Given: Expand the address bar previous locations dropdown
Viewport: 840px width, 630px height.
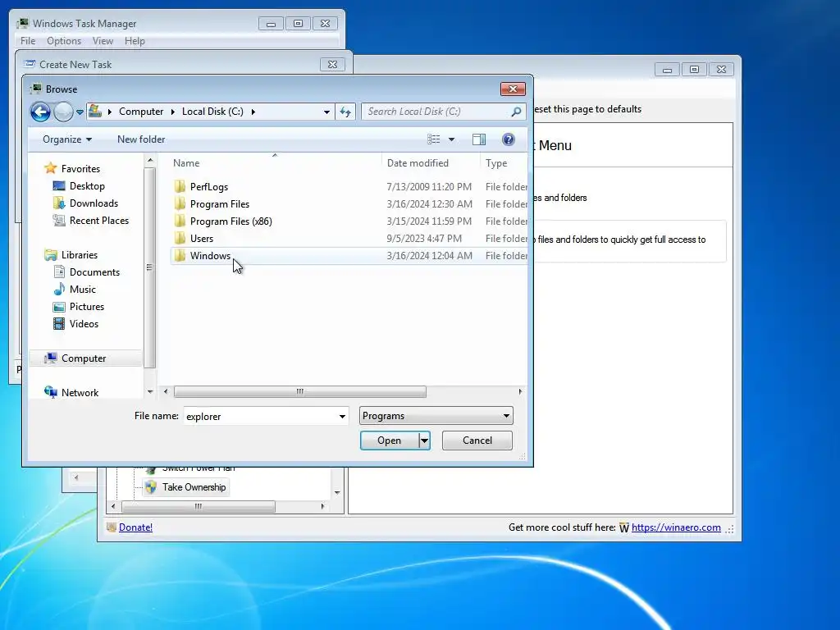Looking at the screenshot, I should click(326, 112).
